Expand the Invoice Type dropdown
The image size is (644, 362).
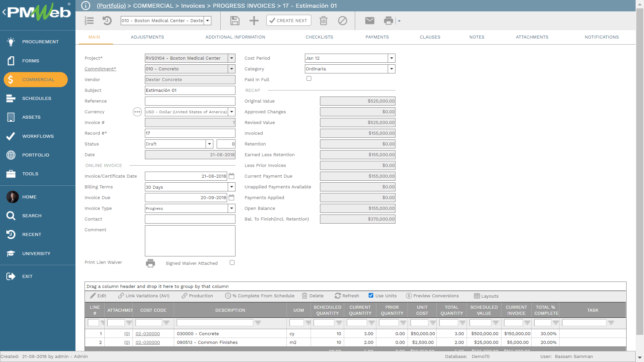tap(231, 208)
